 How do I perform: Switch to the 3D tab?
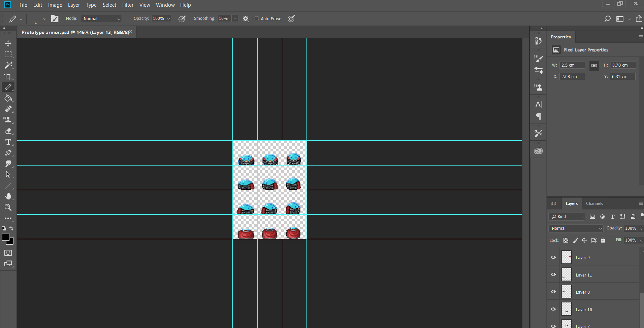(553, 204)
